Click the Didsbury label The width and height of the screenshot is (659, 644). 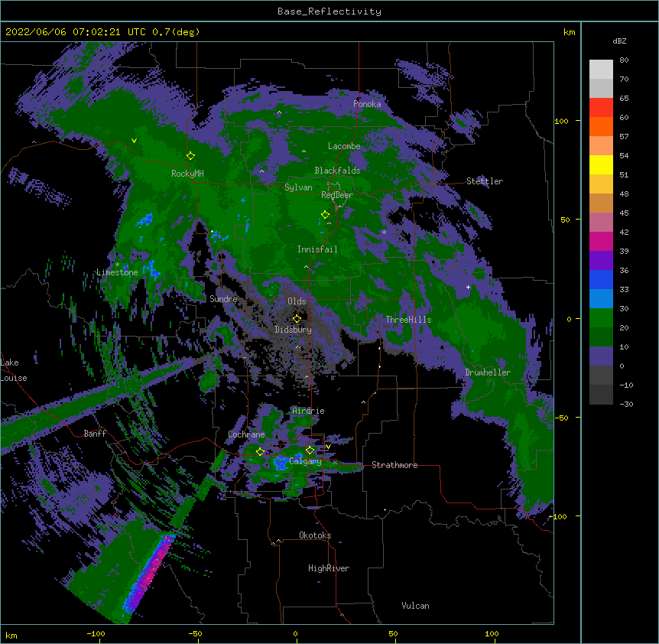pyautogui.click(x=294, y=330)
